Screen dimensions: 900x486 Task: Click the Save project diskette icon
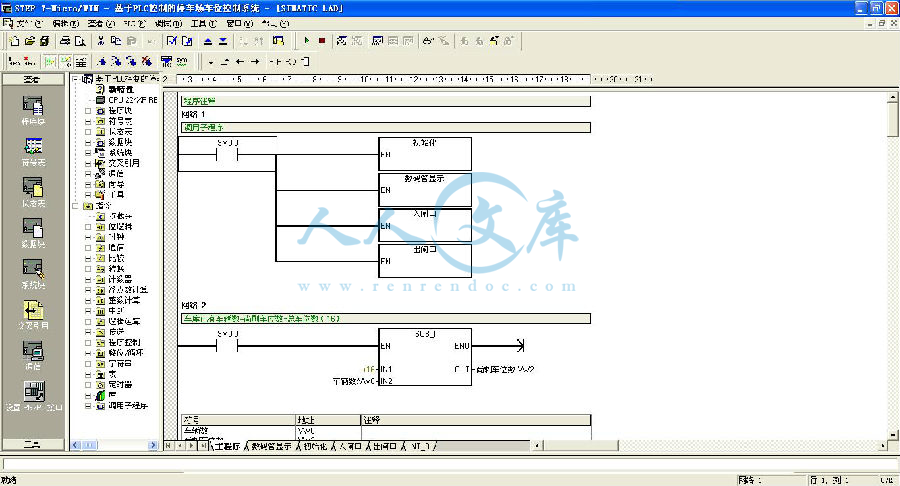pos(44,41)
